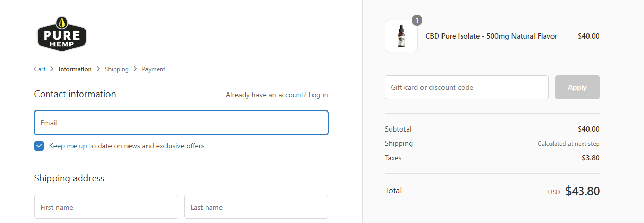Select the Information breadcrumb step

pos(75,69)
